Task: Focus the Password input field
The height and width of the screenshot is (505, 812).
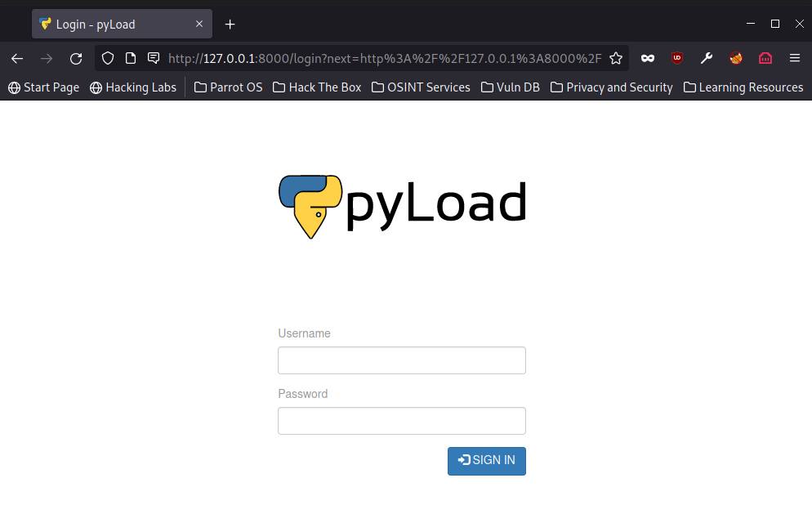Action: (x=402, y=421)
